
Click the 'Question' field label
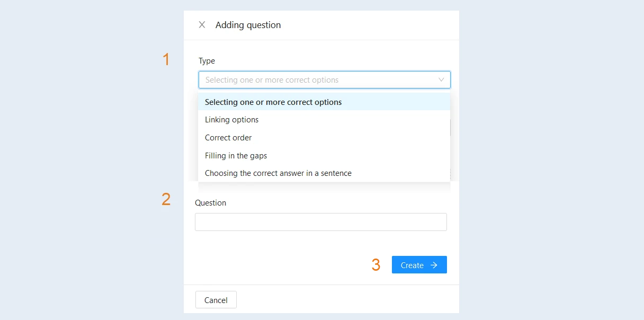pyautogui.click(x=211, y=203)
